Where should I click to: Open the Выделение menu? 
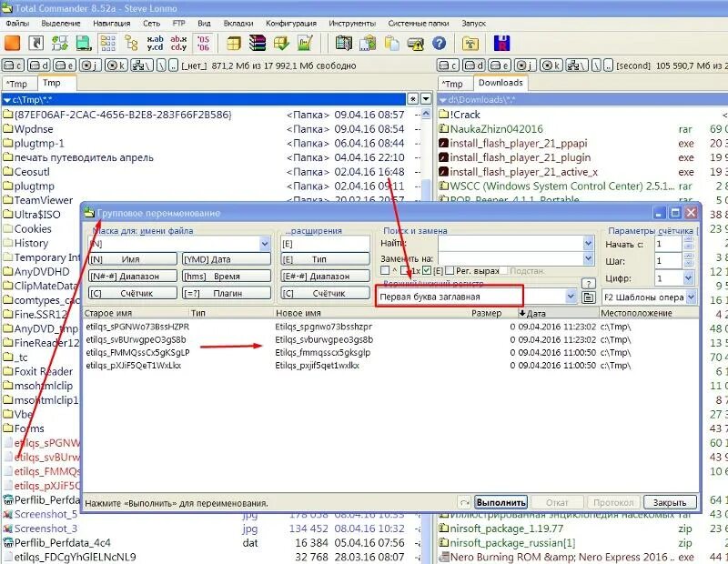pos(61,23)
